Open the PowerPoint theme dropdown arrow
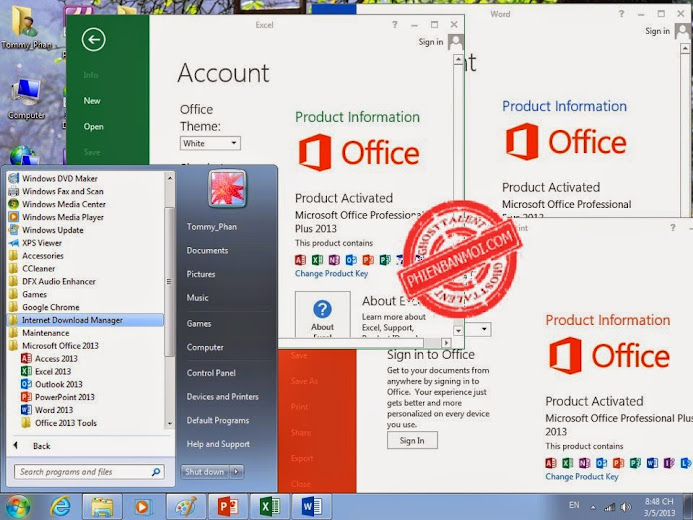The height and width of the screenshot is (520, 693). (x=484, y=329)
